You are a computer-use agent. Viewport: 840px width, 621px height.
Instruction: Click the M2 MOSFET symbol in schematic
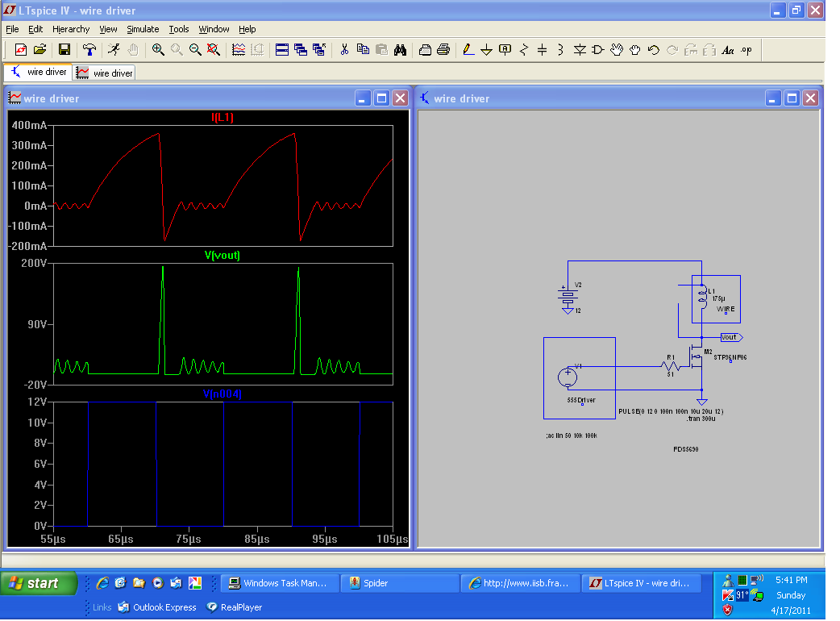pyautogui.click(x=697, y=358)
